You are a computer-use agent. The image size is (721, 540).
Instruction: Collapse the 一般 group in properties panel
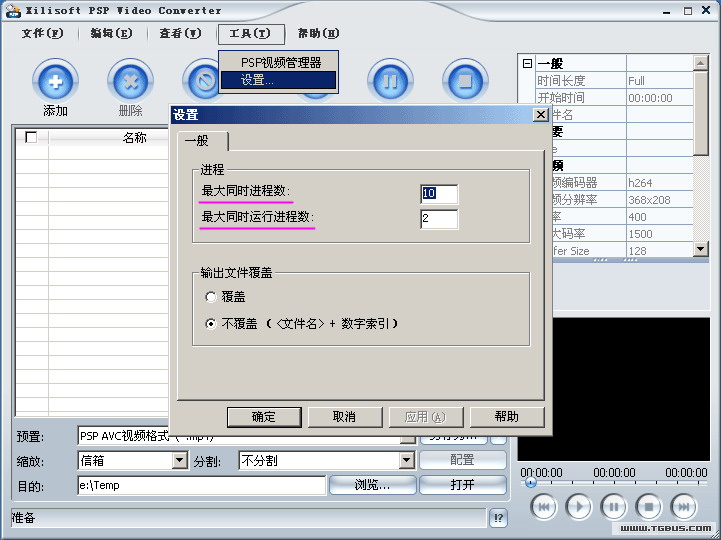click(x=527, y=63)
